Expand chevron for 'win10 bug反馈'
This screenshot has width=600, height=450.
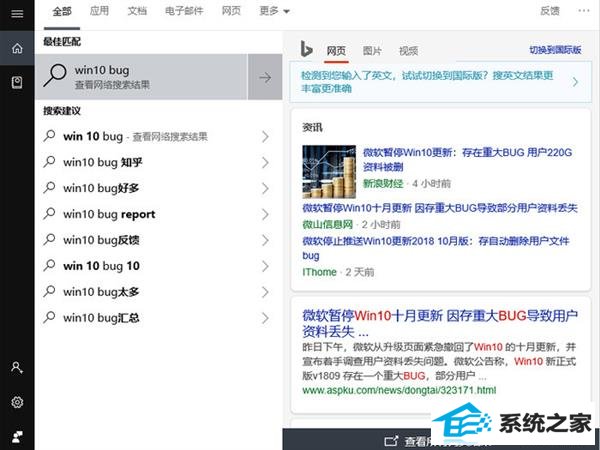pyautogui.click(x=265, y=240)
